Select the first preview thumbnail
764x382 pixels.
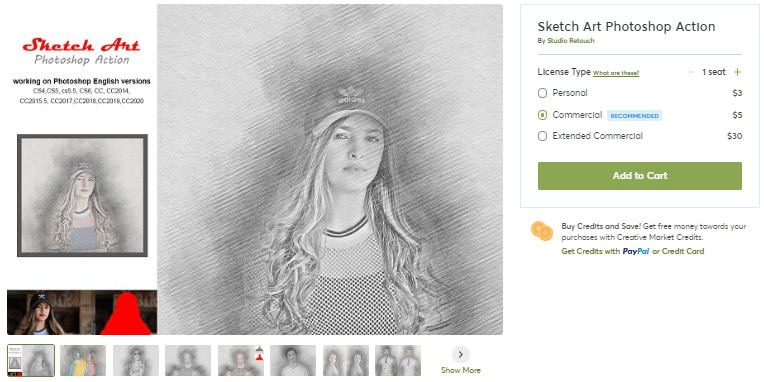pyautogui.click(x=31, y=361)
